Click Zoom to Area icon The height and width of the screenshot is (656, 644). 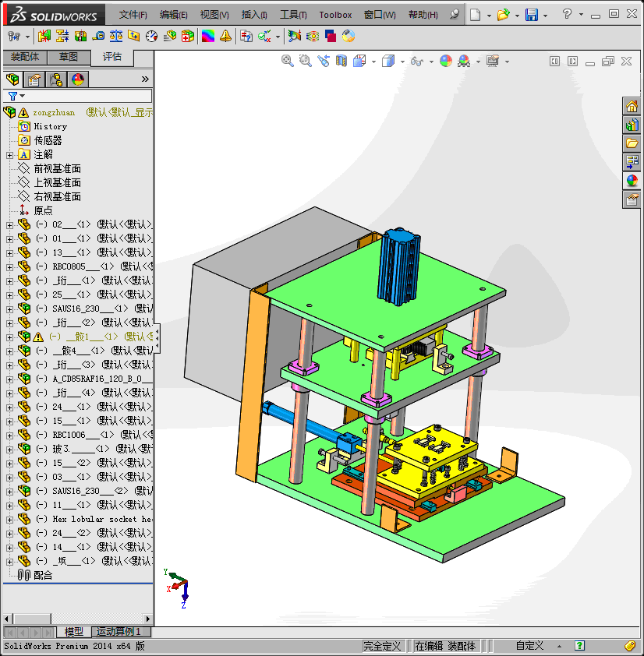[306, 61]
